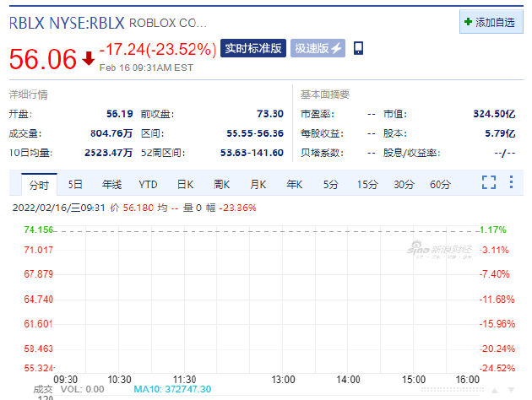Click the RBLX NYSE:RBLX stock title
Viewport: 532px width, 400px height.
[67, 23]
